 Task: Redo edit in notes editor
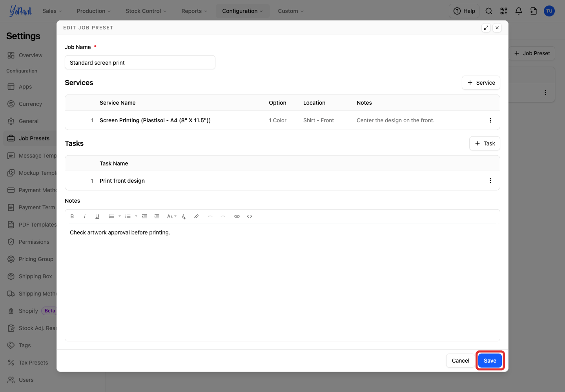click(x=223, y=216)
